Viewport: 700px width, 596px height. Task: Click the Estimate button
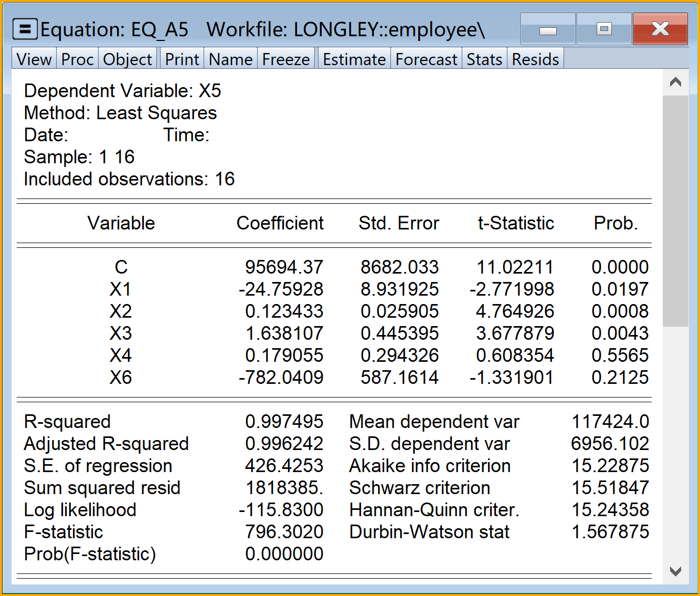(x=354, y=59)
